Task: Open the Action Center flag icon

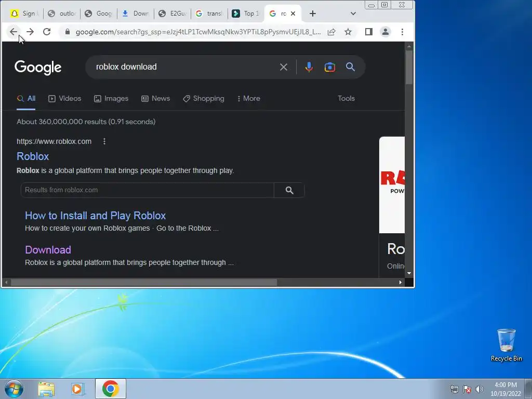Action: coord(467,389)
